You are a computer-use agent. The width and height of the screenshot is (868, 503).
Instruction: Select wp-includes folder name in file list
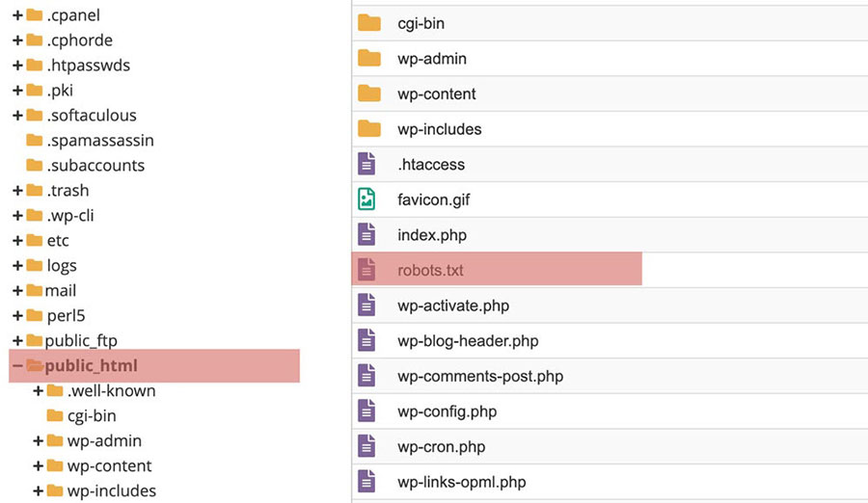[x=440, y=129]
